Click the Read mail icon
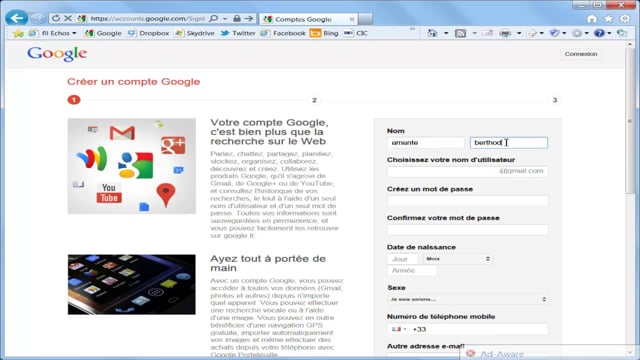The image size is (640, 360). tap(487, 33)
